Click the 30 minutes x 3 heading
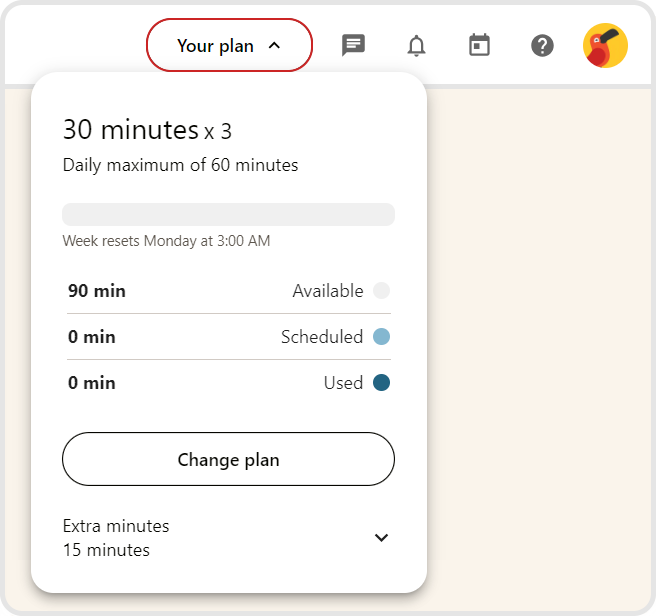656x616 pixels. (147, 130)
